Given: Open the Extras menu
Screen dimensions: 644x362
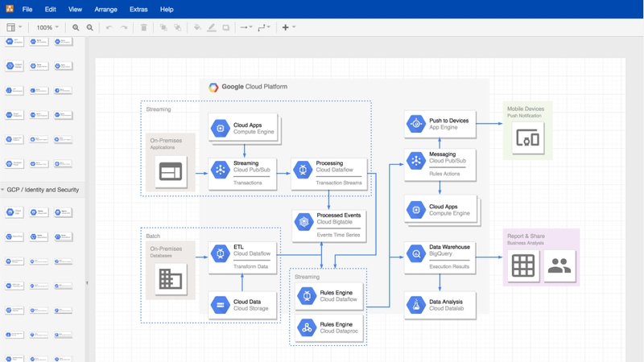Looking at the screenshot, I should 138,10.
